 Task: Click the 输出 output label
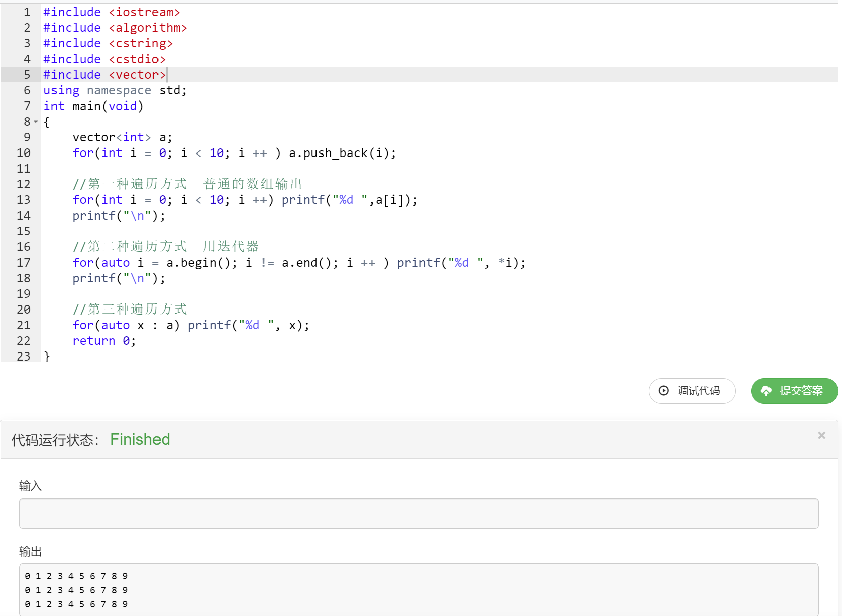coord(30,551)
